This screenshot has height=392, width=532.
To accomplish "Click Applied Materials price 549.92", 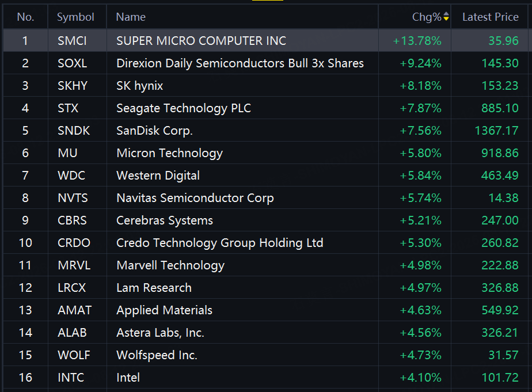I will pos(500,310).
